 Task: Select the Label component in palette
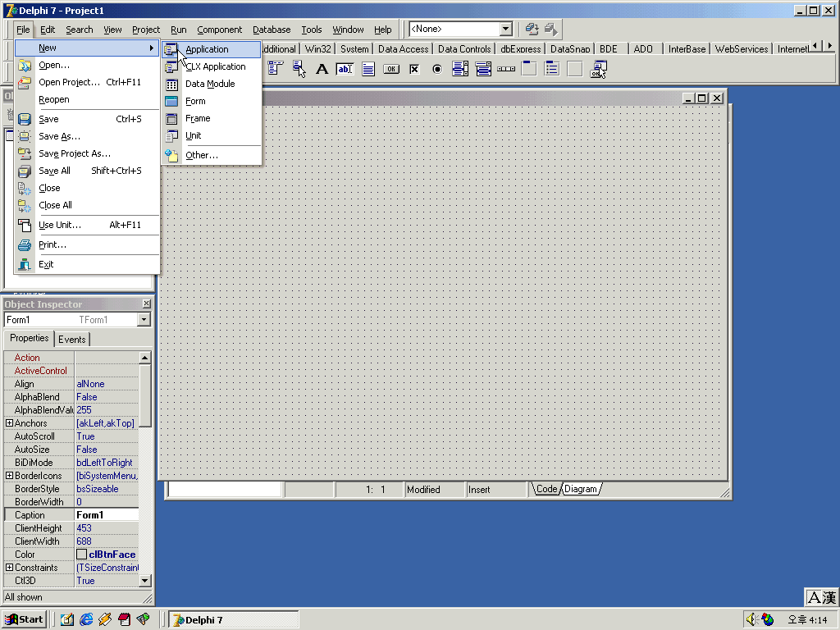(x=322, y=70)
